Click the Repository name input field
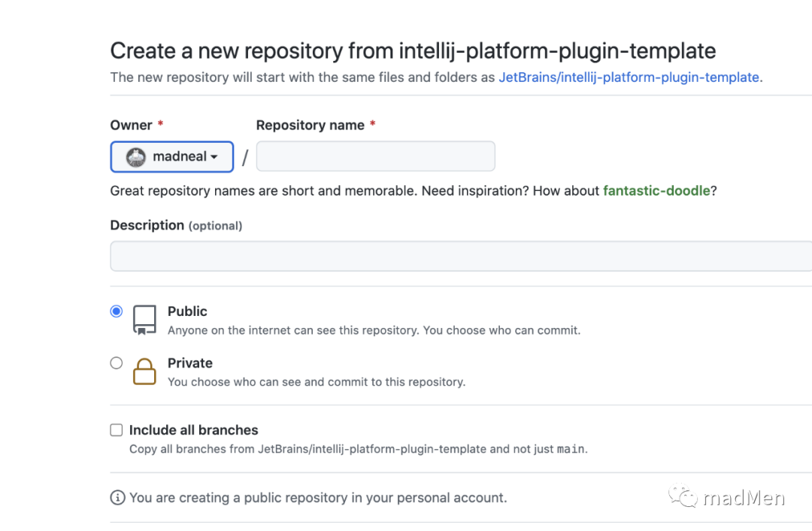The width and height of the screenshot is (812, 531). click(375, 156)
